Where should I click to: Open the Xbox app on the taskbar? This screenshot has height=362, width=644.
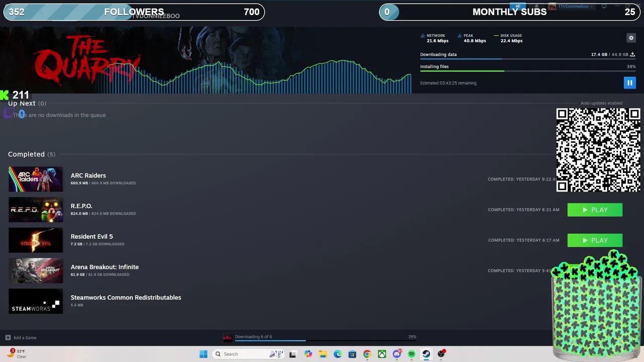click(382, 354)
